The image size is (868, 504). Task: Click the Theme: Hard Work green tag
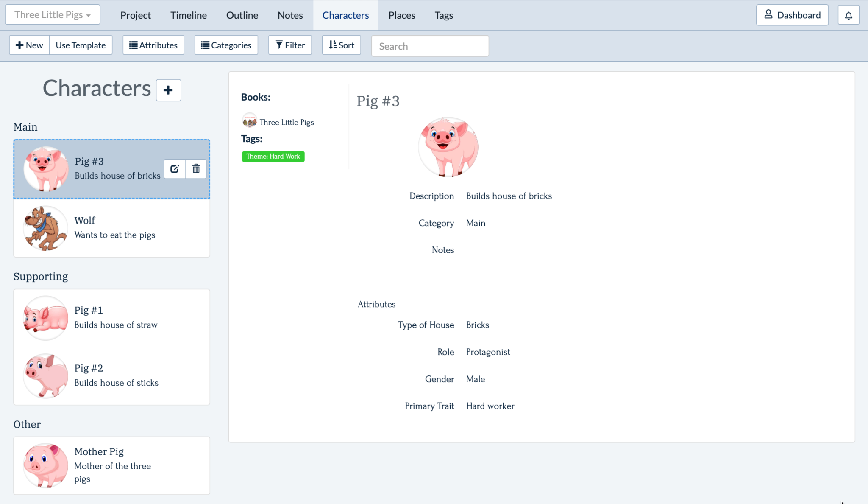pyautogui.click(x=273, y=157)
